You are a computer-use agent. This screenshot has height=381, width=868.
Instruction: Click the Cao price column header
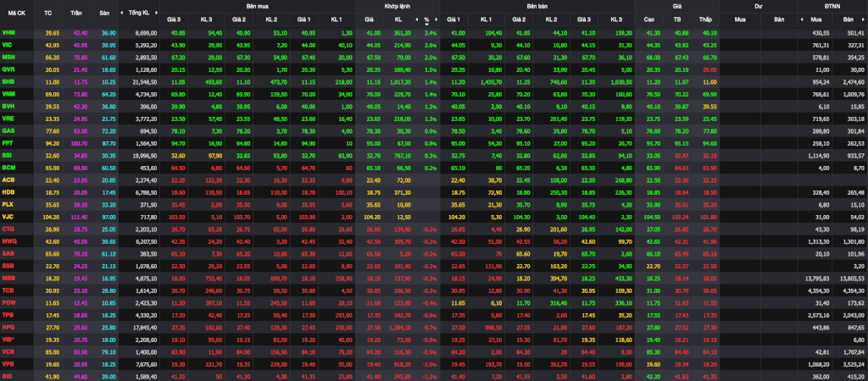pyautogui.click(x=648, y=19)
